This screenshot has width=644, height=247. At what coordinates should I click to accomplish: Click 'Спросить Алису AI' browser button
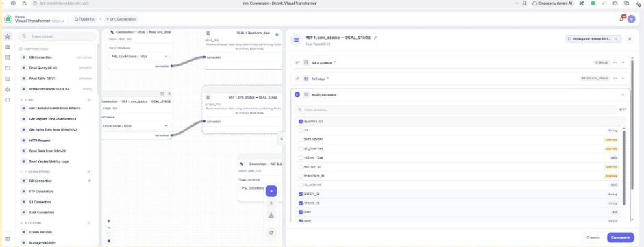(553, 3)
